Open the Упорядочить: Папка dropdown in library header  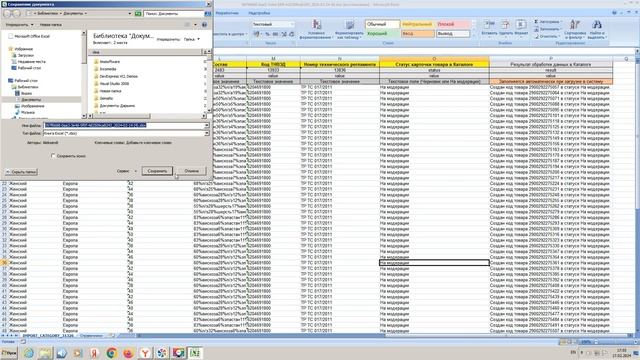(x=191, y=39)
